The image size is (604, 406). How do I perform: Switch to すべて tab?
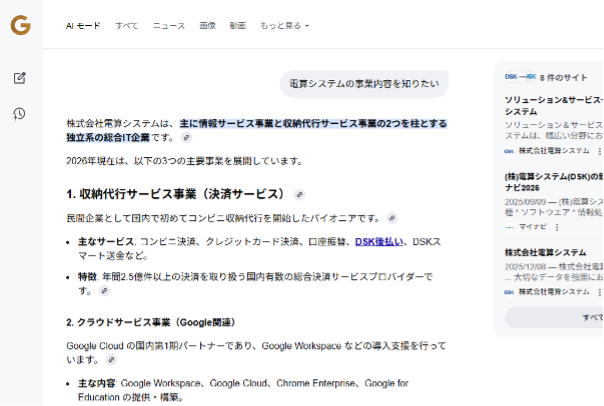point(127,26)
